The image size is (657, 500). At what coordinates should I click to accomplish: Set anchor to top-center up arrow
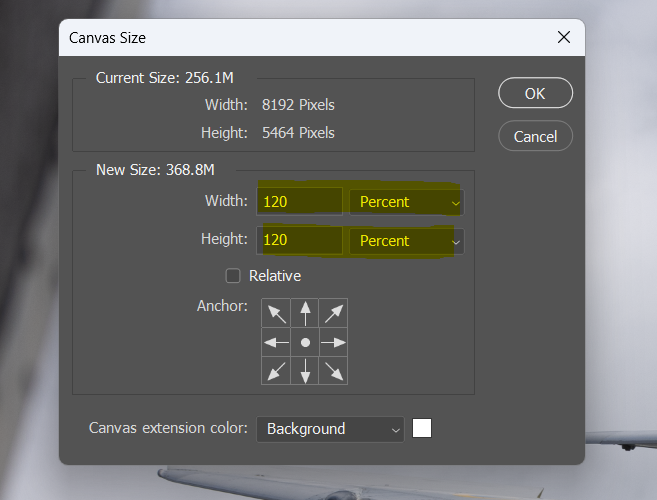[305, 313]
